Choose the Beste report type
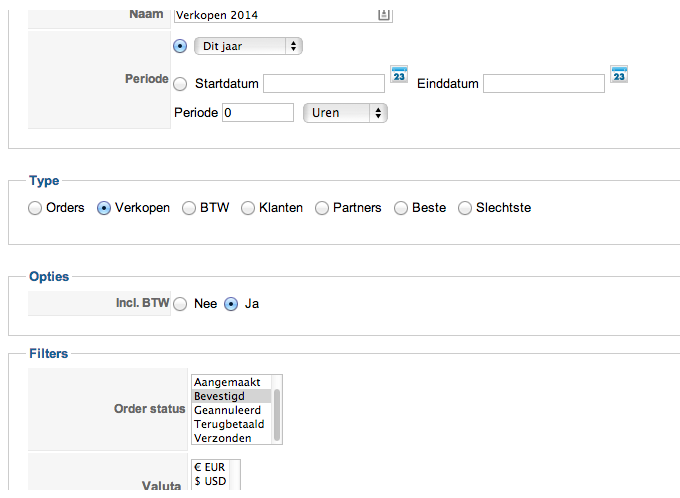Viewport: 680px width, 498px height. (x=401, y=208)
